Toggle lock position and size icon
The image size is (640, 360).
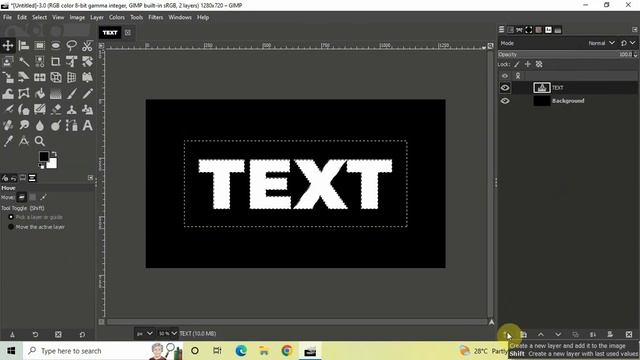[x=528, y=64]
